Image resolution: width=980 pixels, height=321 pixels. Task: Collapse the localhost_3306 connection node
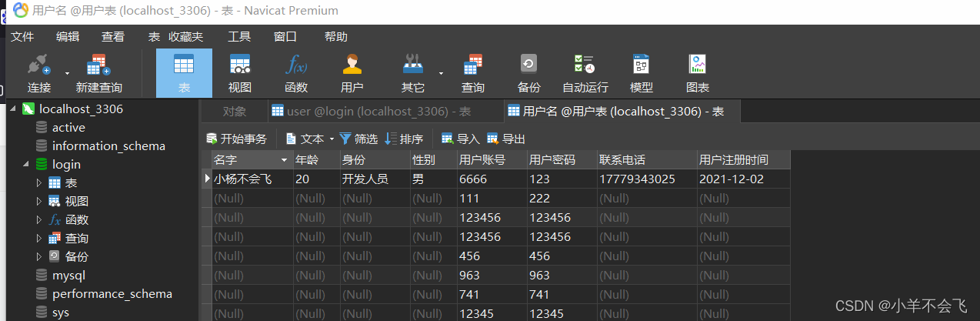(12, 109)
